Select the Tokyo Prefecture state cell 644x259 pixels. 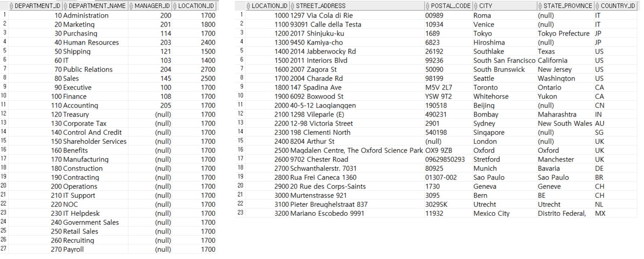564,33
